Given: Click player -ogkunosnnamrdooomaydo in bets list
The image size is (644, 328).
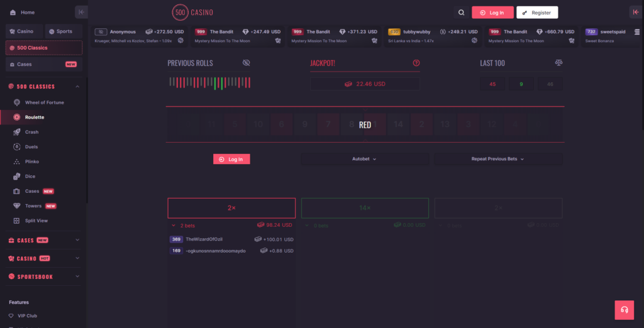Looking at the screenshot, I should (x=216, y=251).
